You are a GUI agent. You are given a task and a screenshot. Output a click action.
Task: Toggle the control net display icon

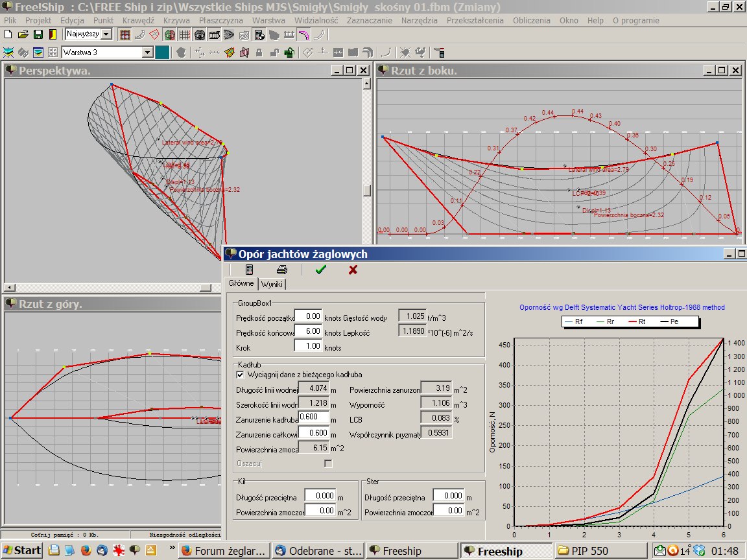(x=125, y=34)
